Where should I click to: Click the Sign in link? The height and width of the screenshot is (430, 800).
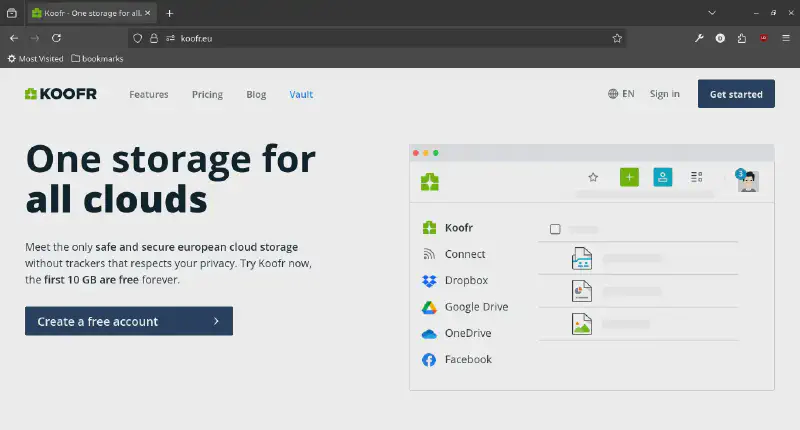point(664,94)
